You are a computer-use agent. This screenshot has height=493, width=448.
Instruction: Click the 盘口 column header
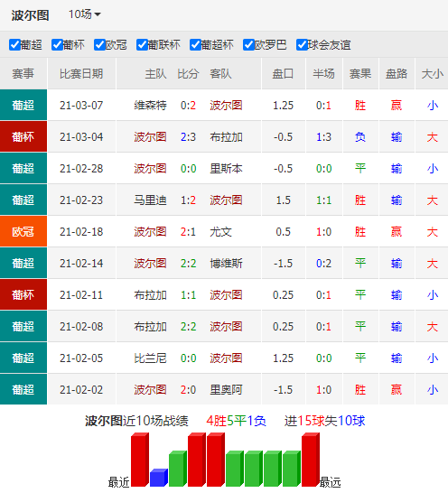(283, 74)
